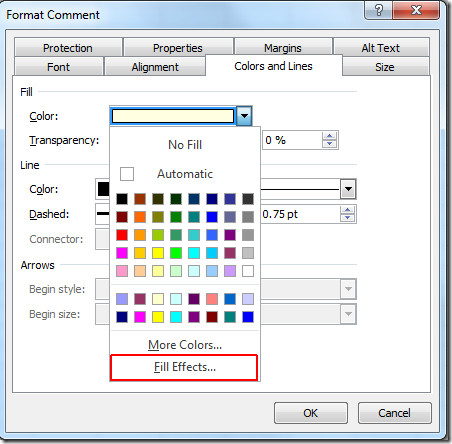Switch to the Alignment tab
The height and width of the screenshot is (444, 452).
pos(155,67)
